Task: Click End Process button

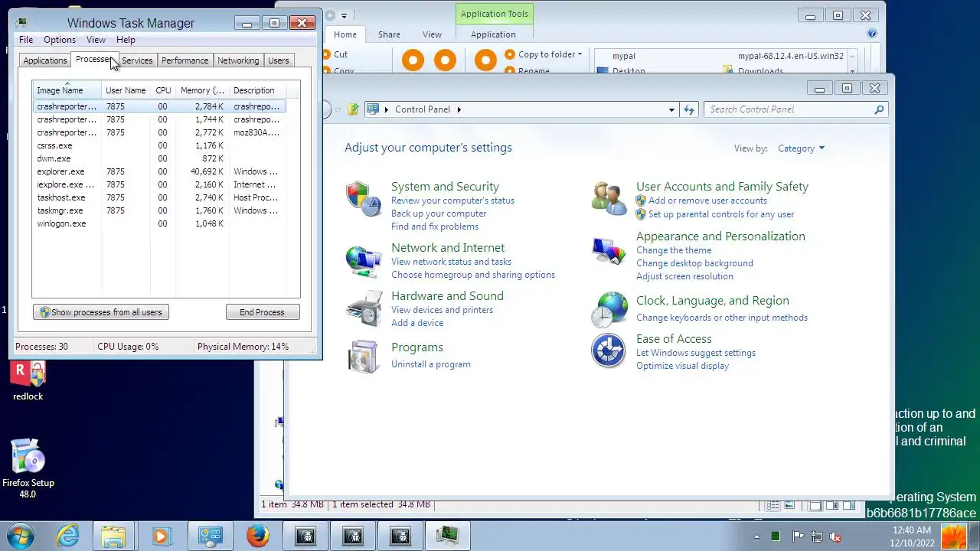Action: coord(262,312)
